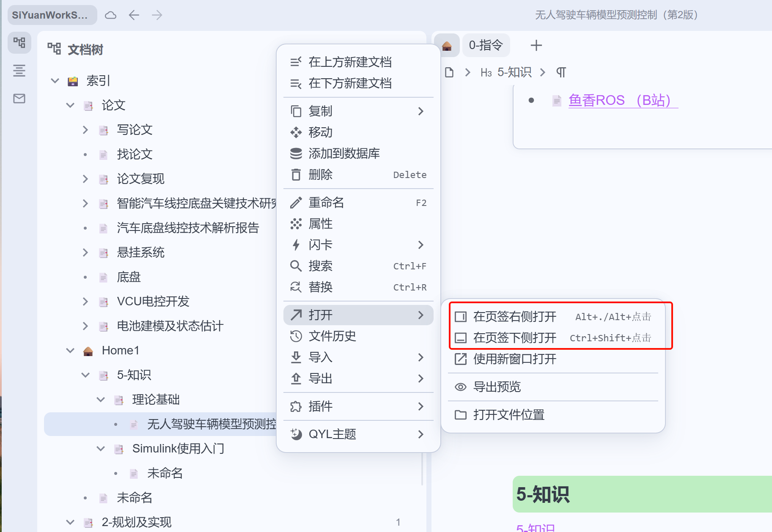Choose 搜索 from context menu
772x532 pixels.
coord(358,266)
